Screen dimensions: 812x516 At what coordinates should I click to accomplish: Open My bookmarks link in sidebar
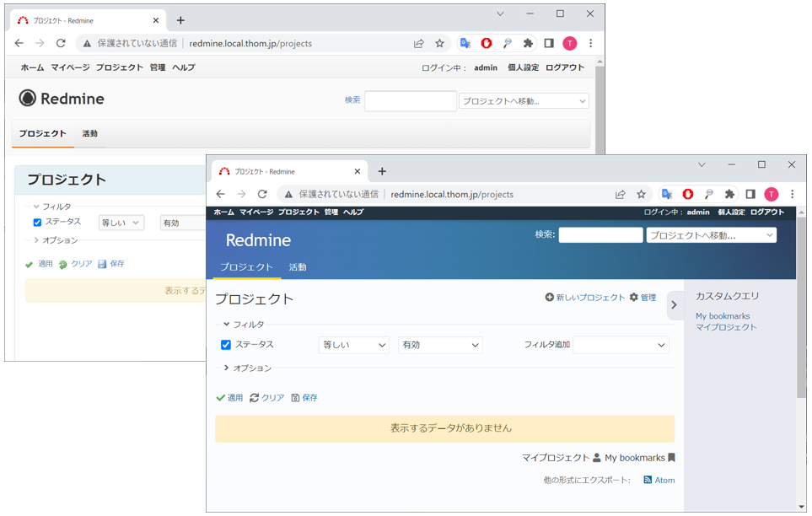[723, 316]
